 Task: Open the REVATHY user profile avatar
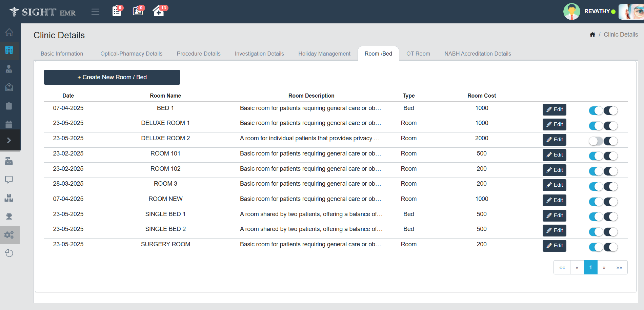tap(571, 12)
